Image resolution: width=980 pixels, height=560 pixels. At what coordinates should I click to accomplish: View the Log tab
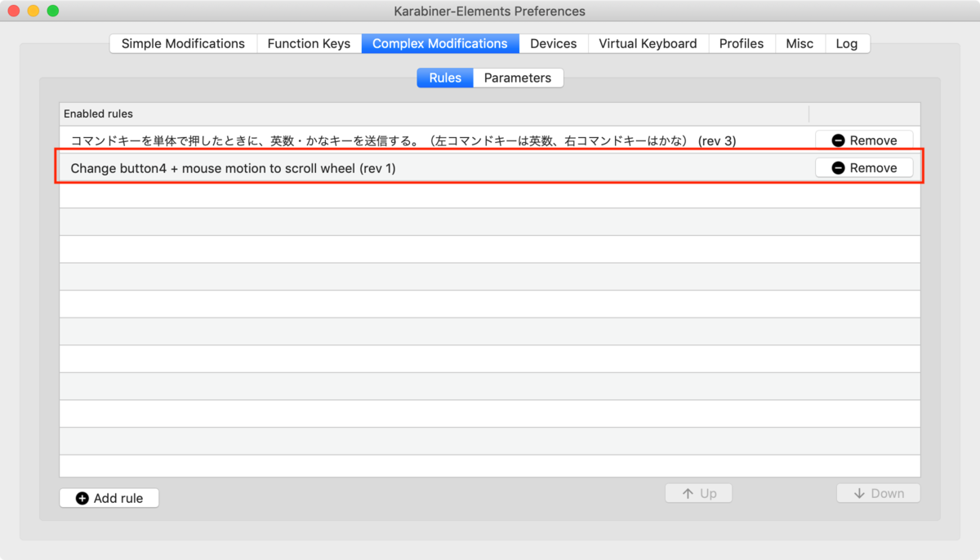(x=847, y=43)
